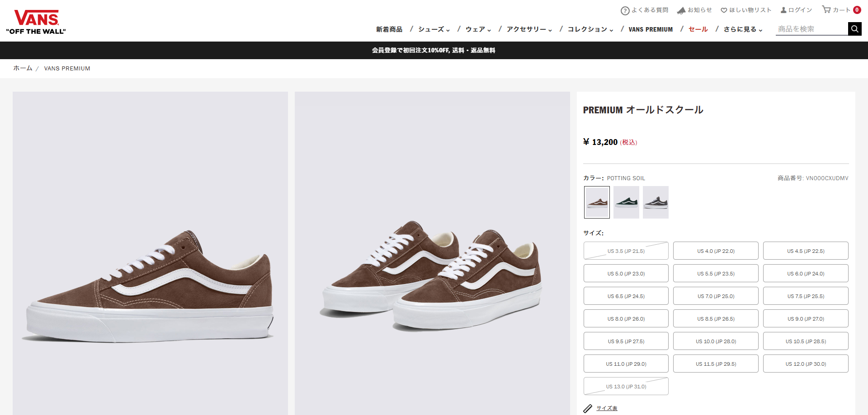Select size US 7.5 (JP 25.5)
This screenshot has height=415, width=868.
pyautogui.click(x=806, y=296)
